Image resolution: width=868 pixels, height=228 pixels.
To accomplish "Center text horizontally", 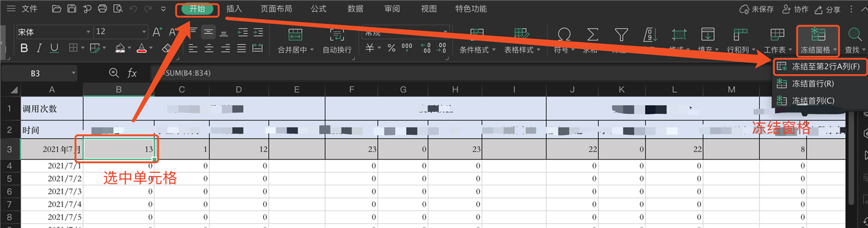I will click(209, 48).
